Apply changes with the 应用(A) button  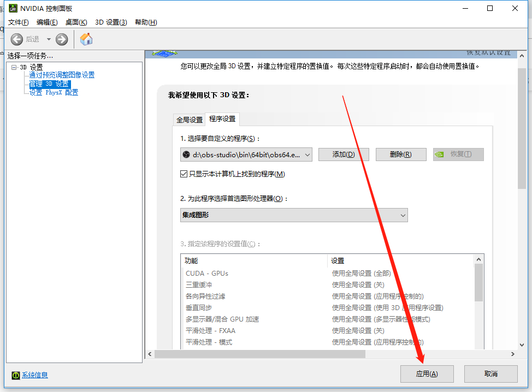point(427,374)
